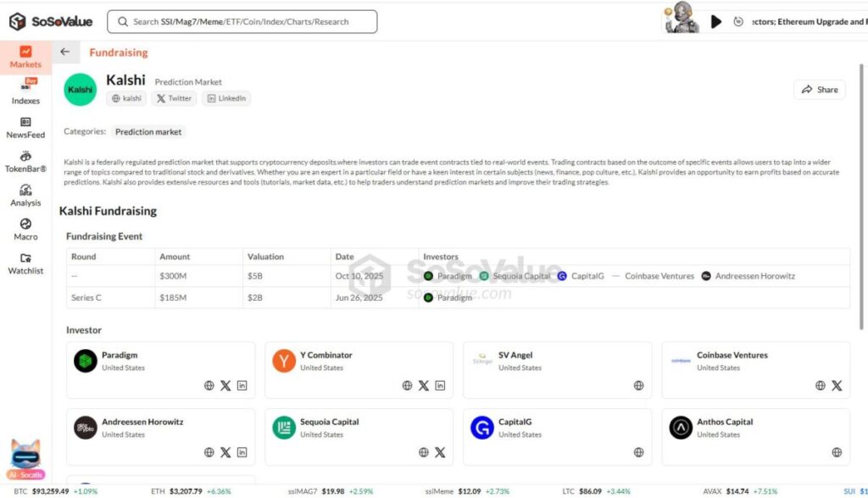The width and height of the screenshot is (868, 498).
Task: Open the Markets sidebar section
Action: [25, 57]
